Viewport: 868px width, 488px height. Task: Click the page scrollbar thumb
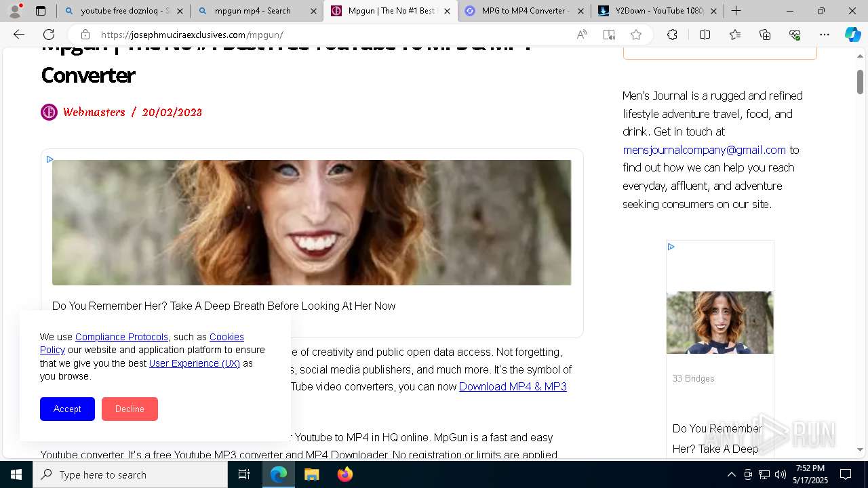860,81
